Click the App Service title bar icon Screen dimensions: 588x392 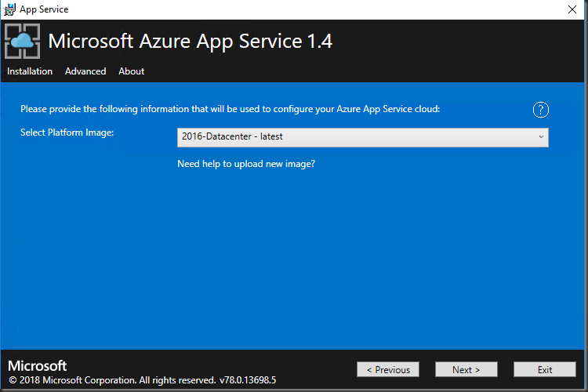coord(9,9)
